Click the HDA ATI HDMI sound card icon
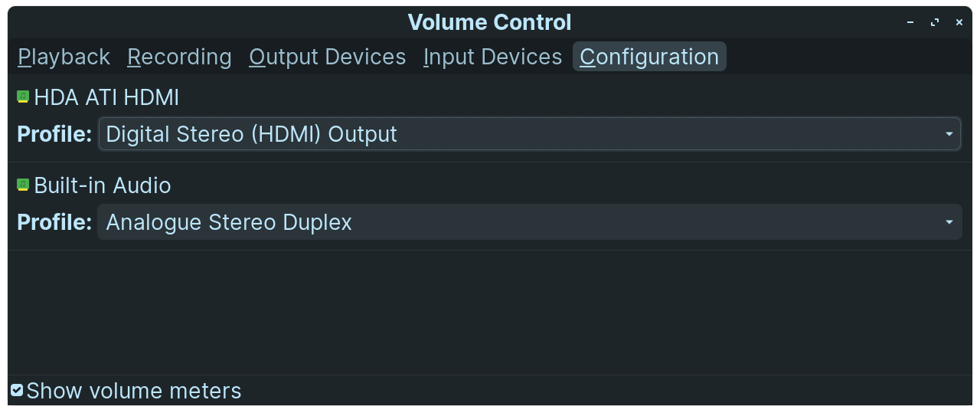 point(23,97)
